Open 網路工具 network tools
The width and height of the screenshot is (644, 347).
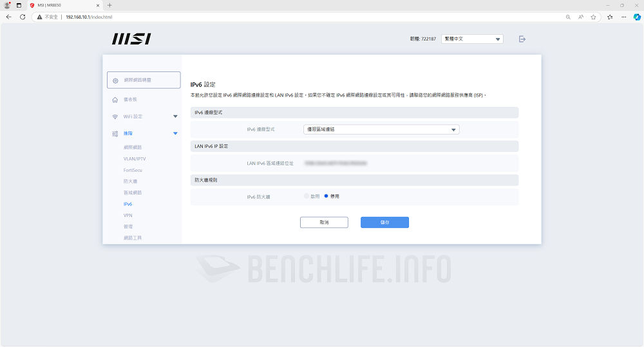(x=133, y=238)
